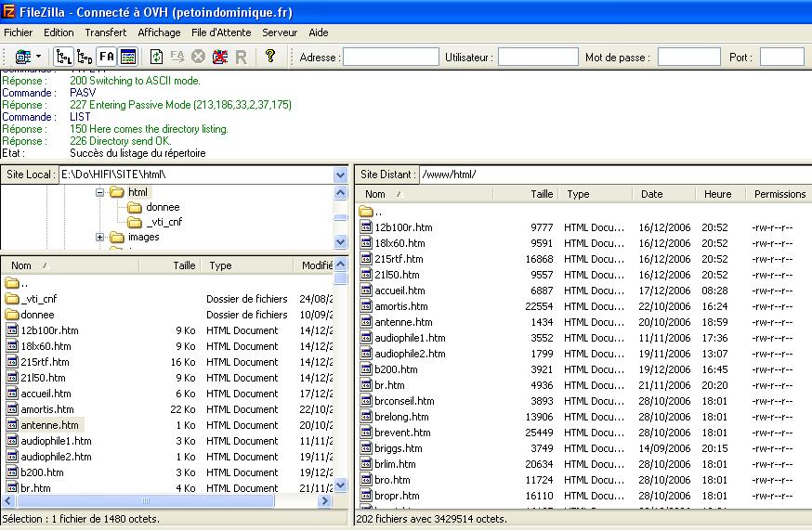Image resolution: width=812 pixels, height=530 pixels.
Task: Toggle the remote directory tree view
Action: (x=85, y=57)
